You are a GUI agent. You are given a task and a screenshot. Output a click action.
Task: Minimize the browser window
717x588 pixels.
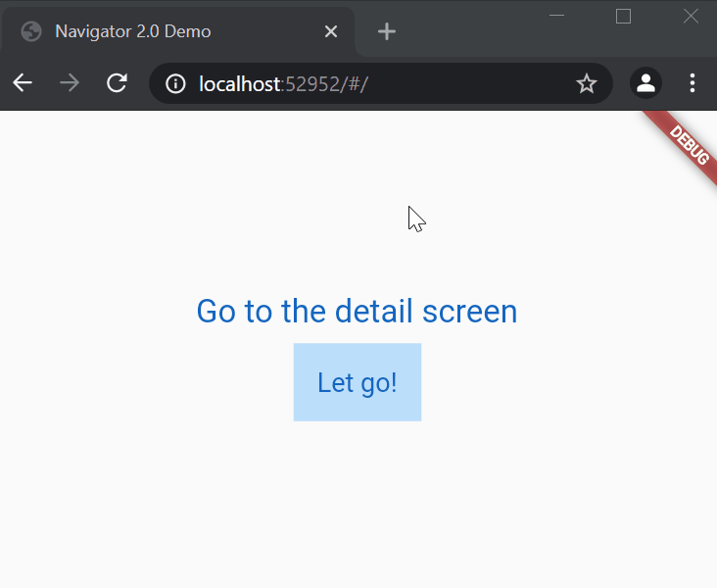[556, 16]
